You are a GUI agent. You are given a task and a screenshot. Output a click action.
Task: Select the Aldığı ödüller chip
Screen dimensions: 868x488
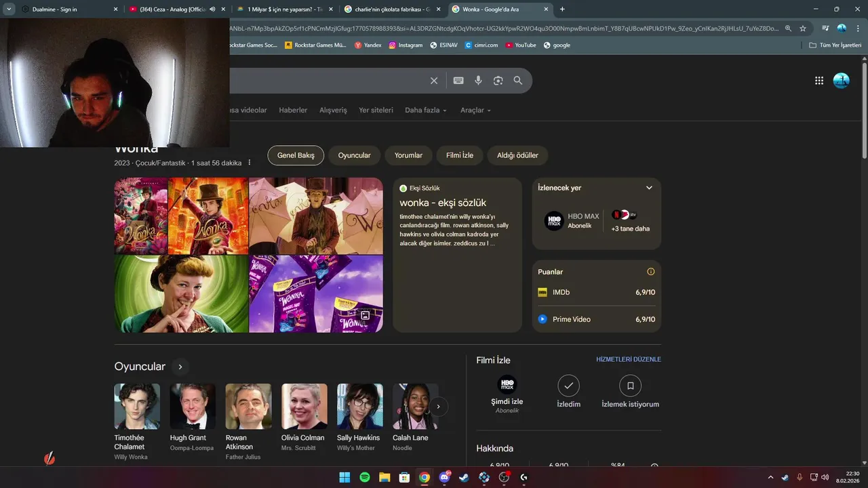(517, 155)
